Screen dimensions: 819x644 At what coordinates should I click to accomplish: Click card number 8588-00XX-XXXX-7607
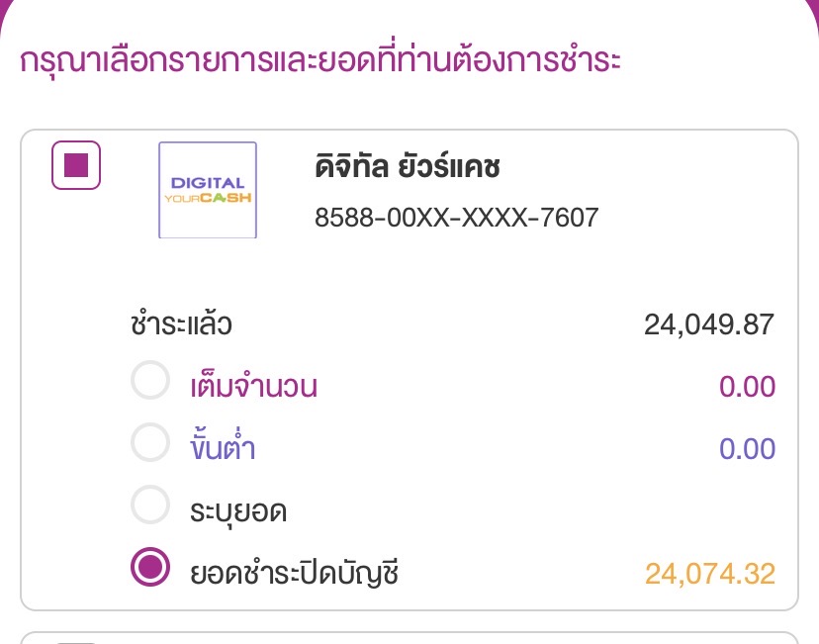click(x=456, y=217)
